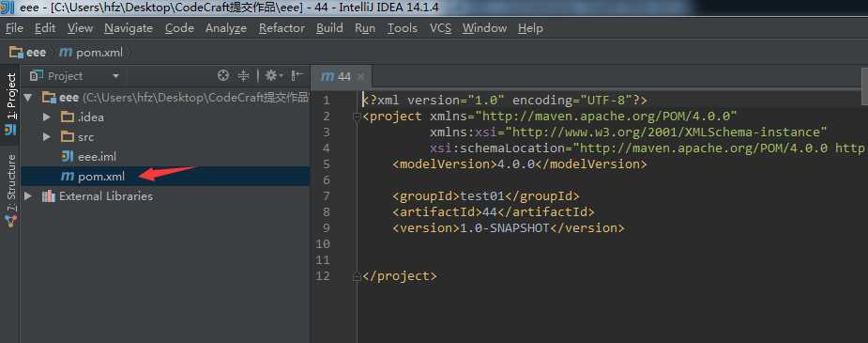Open the Refactor menu

click(282, 27)
